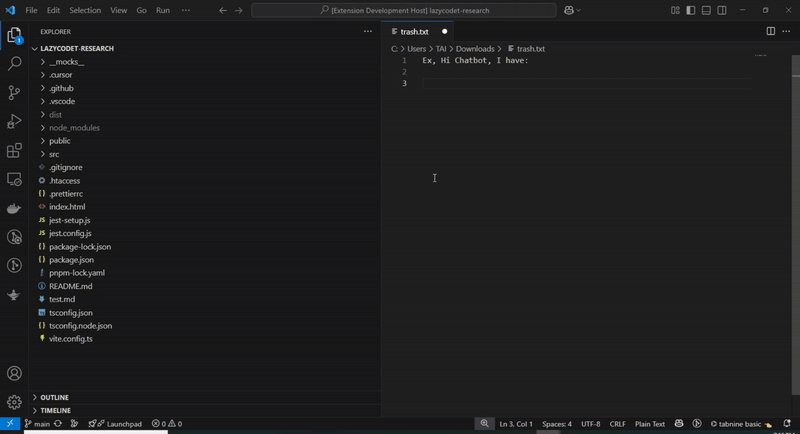The height and width of the screenshot is (434, 800).
Task: Click the command center search box
Action: coord(404,10)
